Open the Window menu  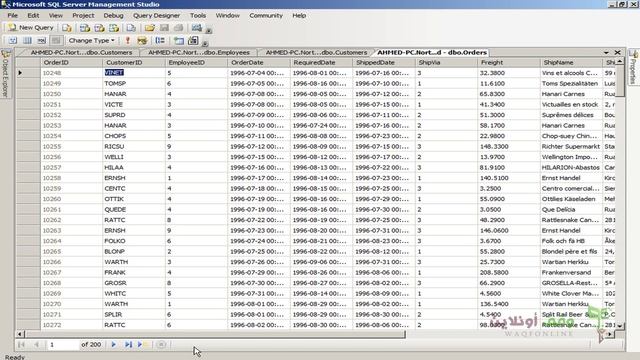pyautogui.click(x=227, y=16)
